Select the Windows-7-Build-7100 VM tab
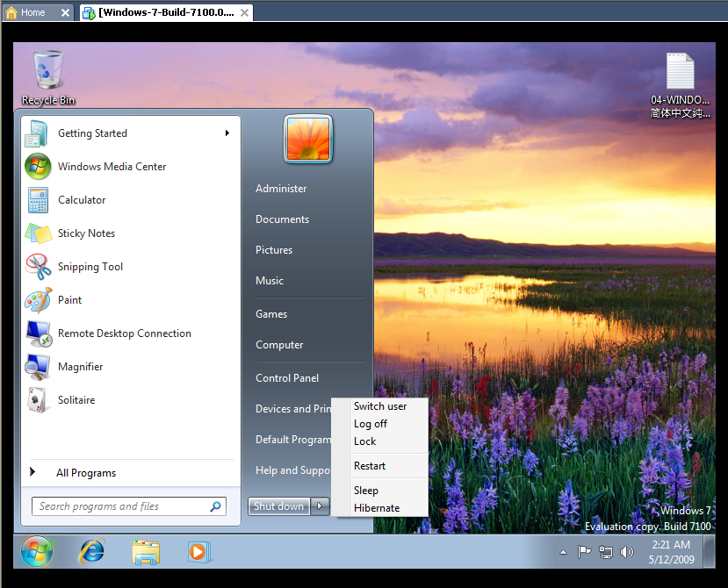The height and width of the screenshot is (588, 728). click(166, 12)
